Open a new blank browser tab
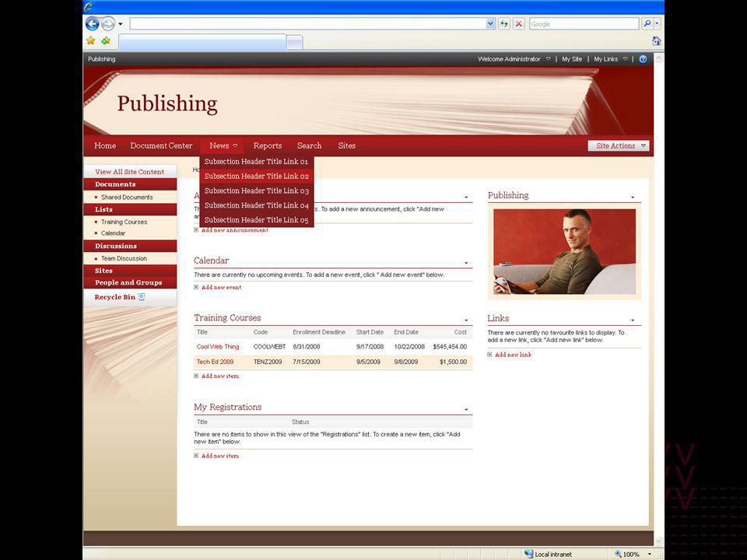The height and width of the screenshot is (560, 747). click(x=294, y=42)
